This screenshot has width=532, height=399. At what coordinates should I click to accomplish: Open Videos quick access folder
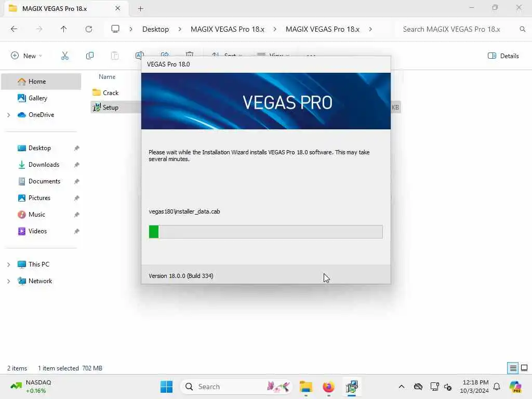point(37,231)
